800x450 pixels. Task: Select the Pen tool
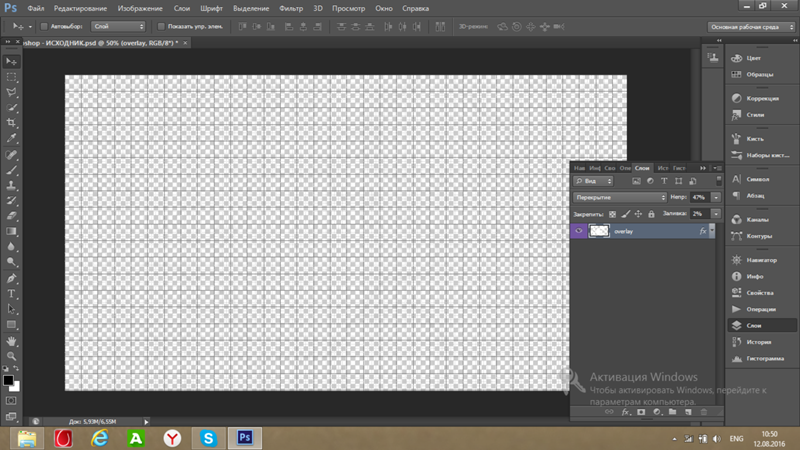(x=12, y=278)
